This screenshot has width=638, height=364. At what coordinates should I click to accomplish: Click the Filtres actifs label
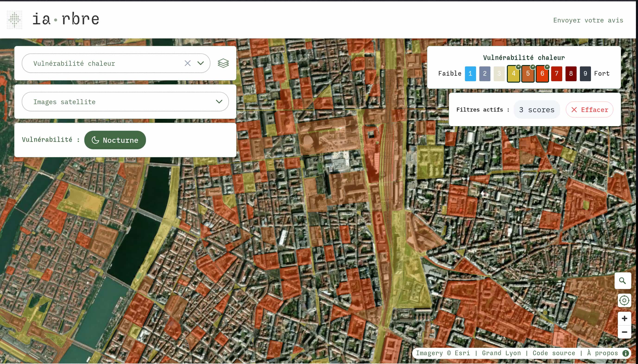click(x=483, y=109)
